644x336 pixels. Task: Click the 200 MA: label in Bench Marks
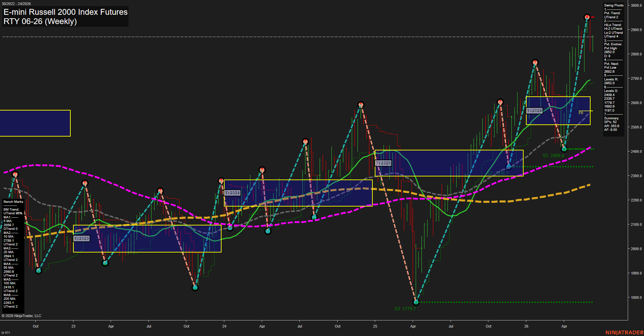click(10, 299)
